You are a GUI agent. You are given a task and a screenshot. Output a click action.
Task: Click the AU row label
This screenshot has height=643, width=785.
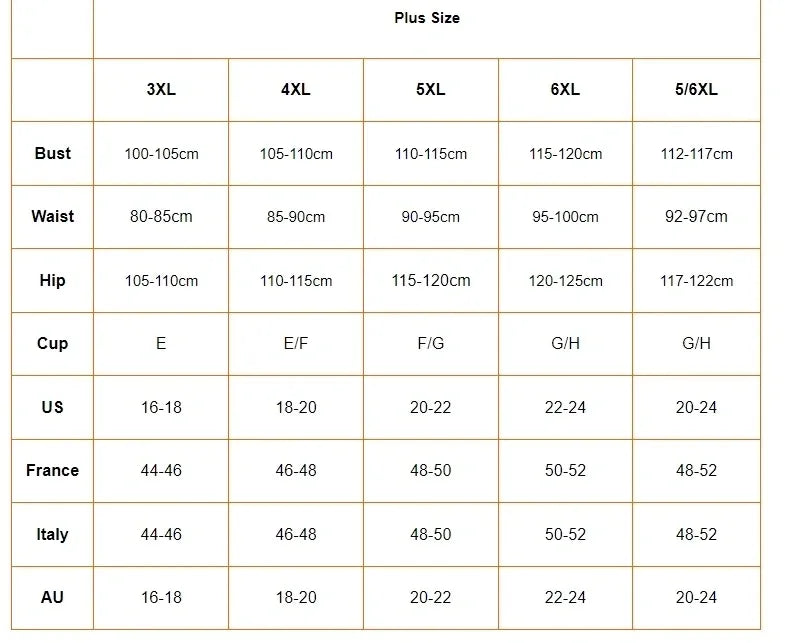tap(53, 597)
